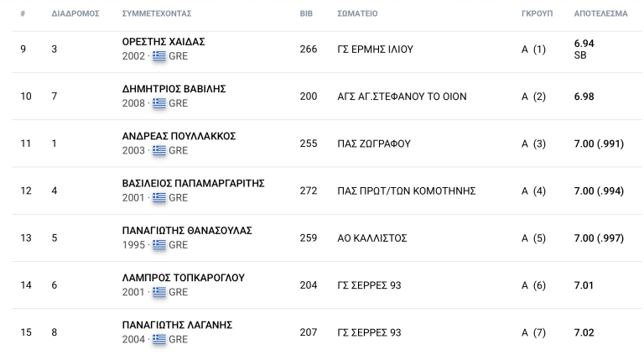Open athlete ΟΡΕΣΤΗΣ ΧΑΙΔΑΣ profile
The image size is (644, 355).
tap(164, 42)
